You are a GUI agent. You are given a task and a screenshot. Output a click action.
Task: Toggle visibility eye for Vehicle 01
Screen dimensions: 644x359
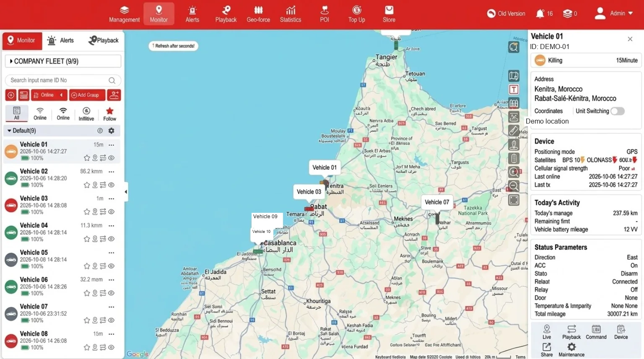(x=112, y=158)
